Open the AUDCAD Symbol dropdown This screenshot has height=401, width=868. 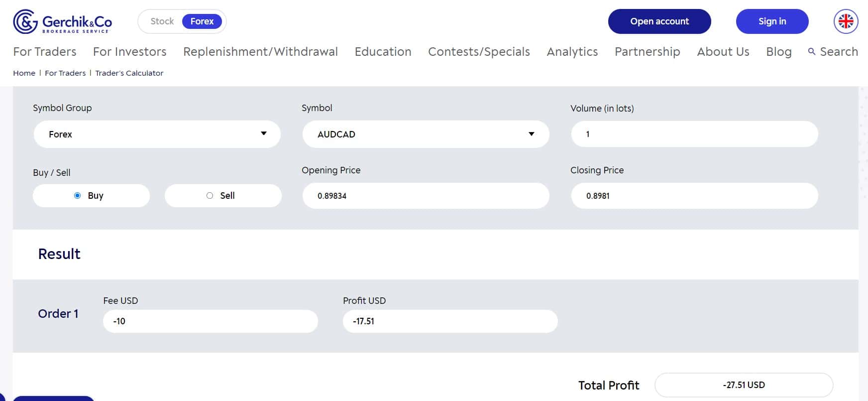click(x=426, y=134)
